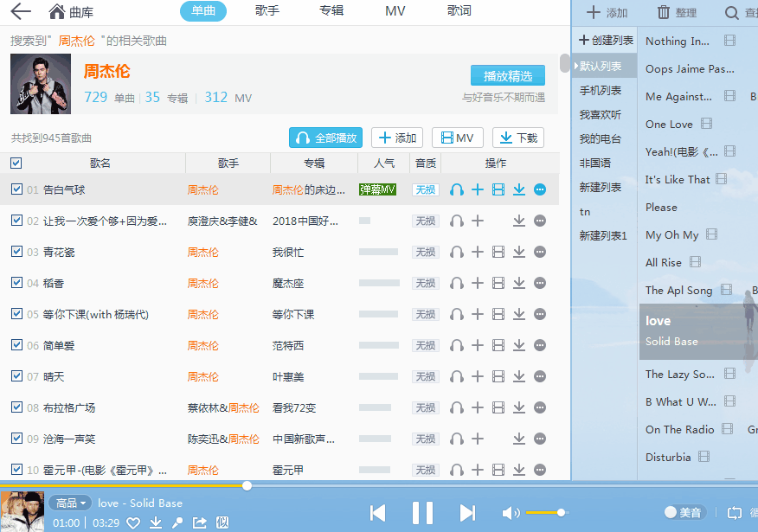Image resolution: width=758 pixels, height=532 pixels.
Task: Share the currently playing song
Action: click(x=200, y=522)
